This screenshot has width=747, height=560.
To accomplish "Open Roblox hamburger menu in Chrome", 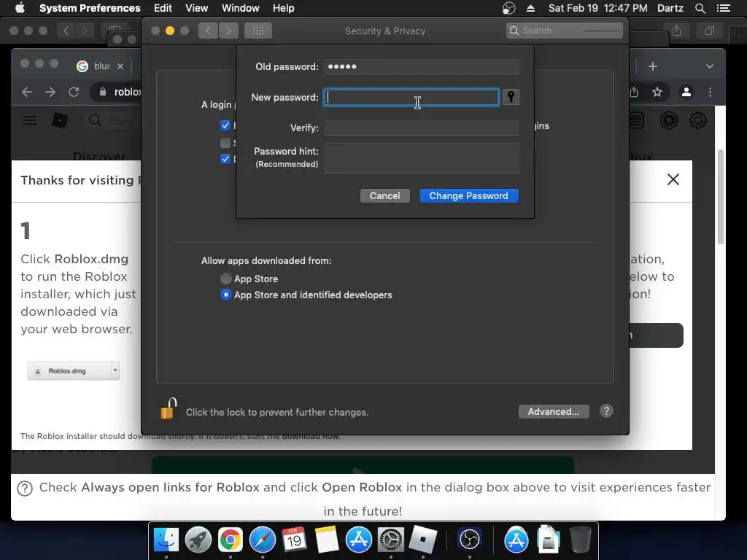I will pyautogui.click(x=29, y=120).
